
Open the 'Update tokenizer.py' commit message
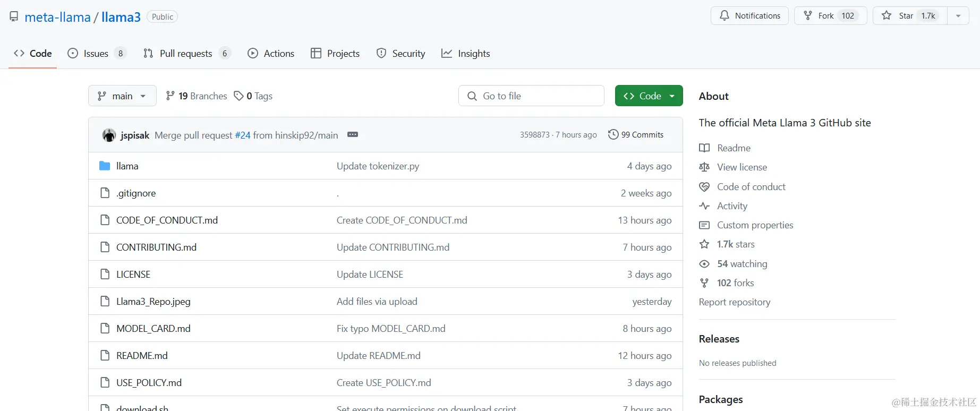tap(378, 166)
